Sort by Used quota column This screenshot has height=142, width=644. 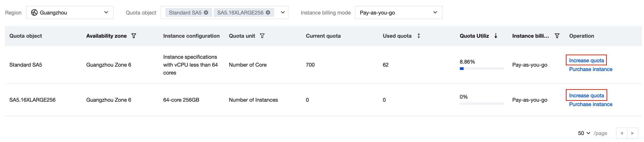click(419, 36)
